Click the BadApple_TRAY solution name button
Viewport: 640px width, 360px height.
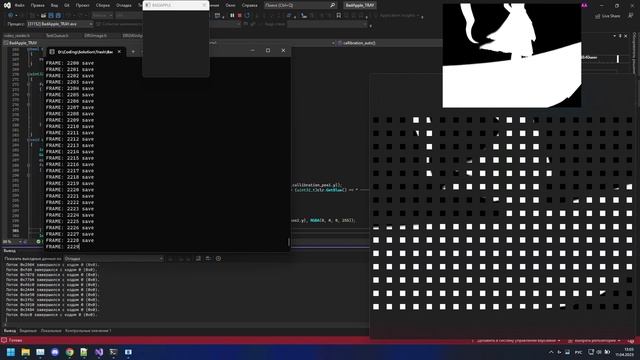click(x=360, y=5)
